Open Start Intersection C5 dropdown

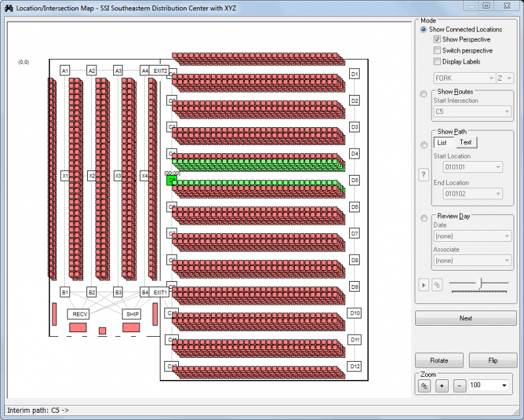pos(472,111)
